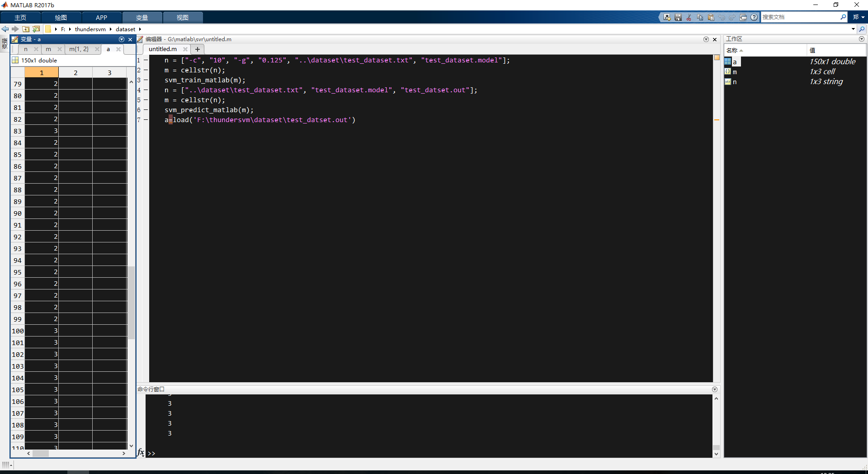Click the back navigation arrow
The height and width of the screenshot is (474, 868).
click(5, 29)
